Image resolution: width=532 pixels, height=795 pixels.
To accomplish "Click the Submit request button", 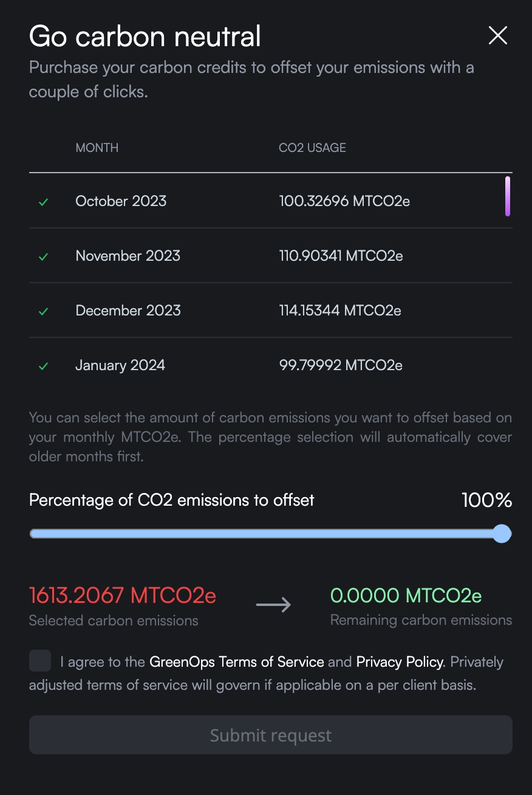I will (x=271, y=735).
